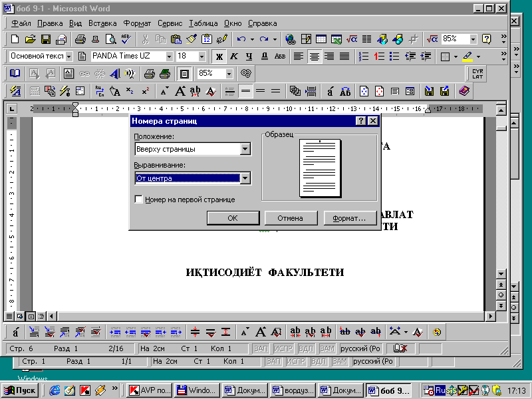Paste from clipboard using the toolbar icon
Image resolution: width=532 pixels, height=399 pixels.
tap(176, 39)
